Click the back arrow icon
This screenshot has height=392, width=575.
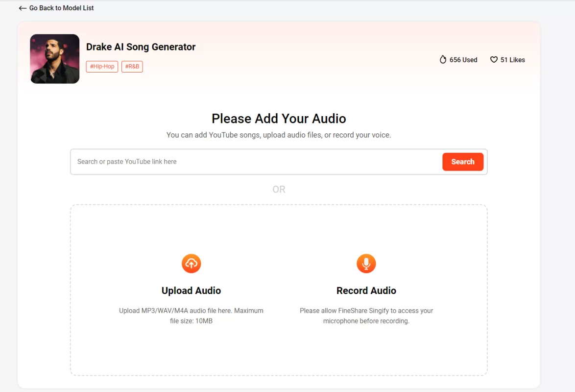(x=23, y=8)
